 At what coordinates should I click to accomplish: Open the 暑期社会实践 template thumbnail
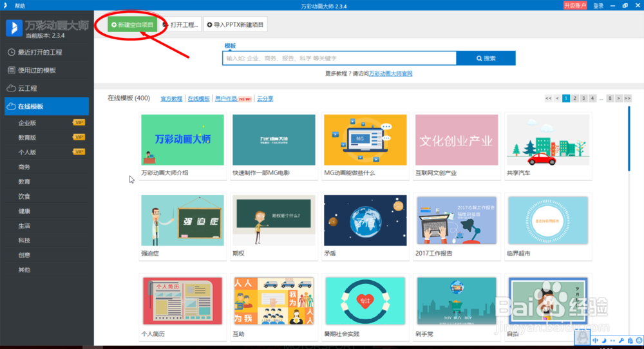365,301
